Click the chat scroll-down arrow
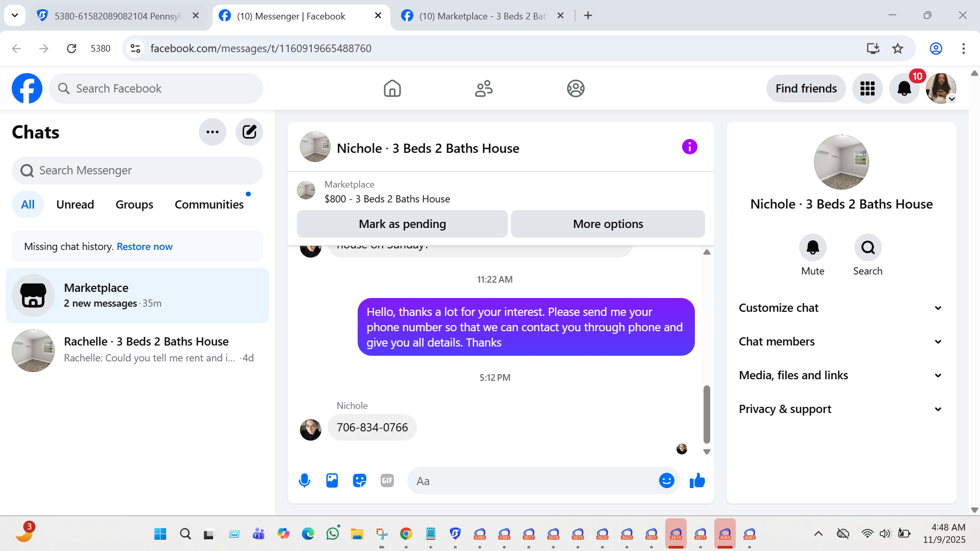 [x=707, y=452]
